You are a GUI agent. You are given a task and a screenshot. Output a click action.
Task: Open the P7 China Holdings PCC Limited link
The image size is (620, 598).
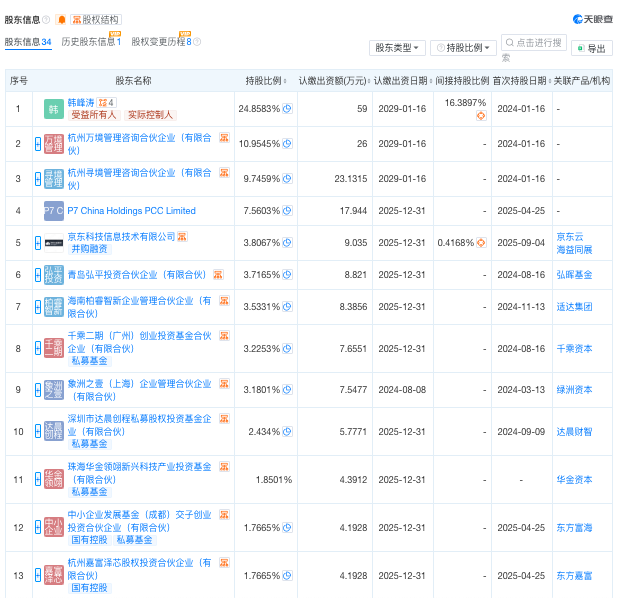(131, 211)
